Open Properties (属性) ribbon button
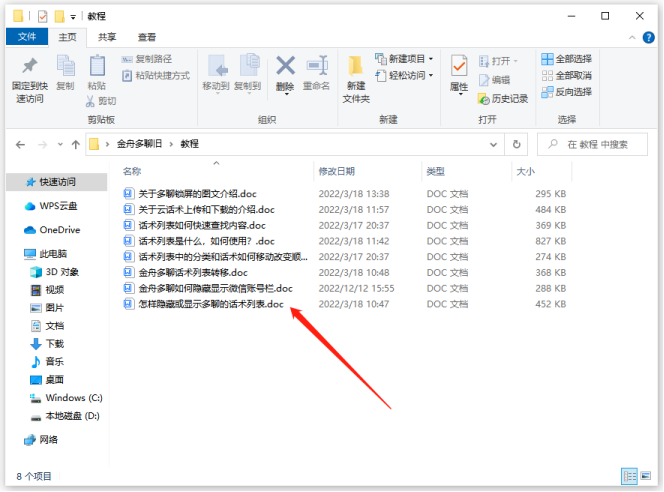This screenshot has width=664, height=492. point(459,75)
